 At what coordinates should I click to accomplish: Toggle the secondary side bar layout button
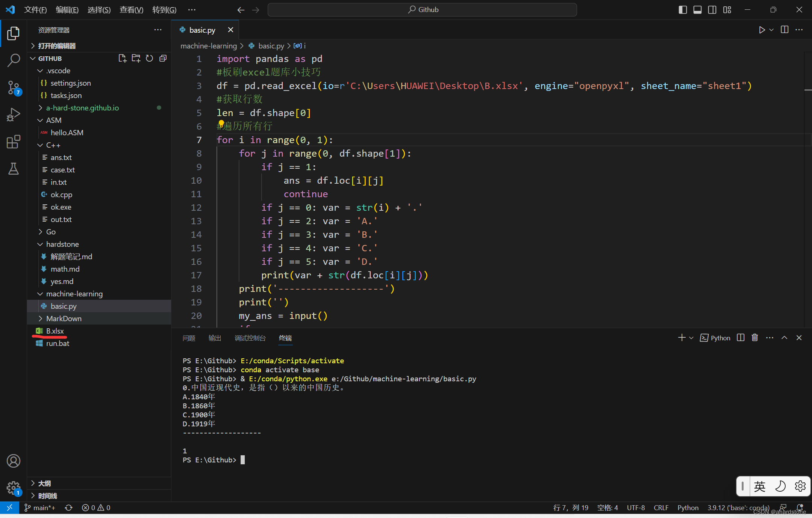point(712,10)
